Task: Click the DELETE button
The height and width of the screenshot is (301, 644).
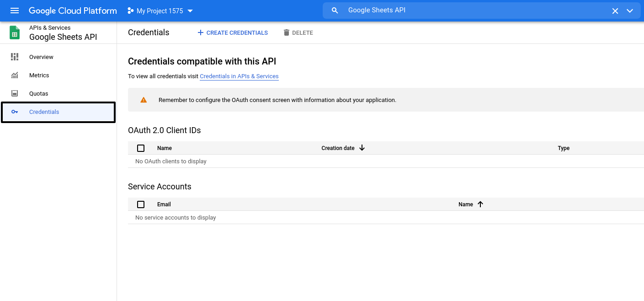Action: coord(298,33)
